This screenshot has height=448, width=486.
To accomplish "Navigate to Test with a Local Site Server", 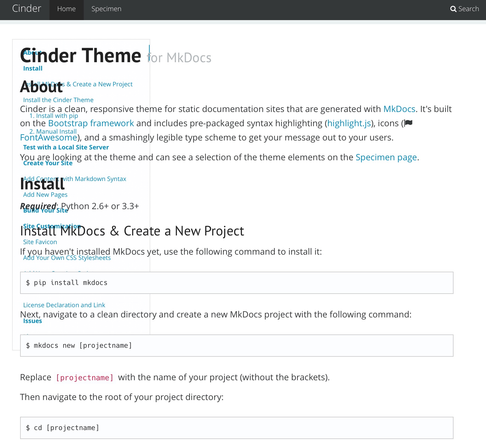I will [x=66, y=147].
